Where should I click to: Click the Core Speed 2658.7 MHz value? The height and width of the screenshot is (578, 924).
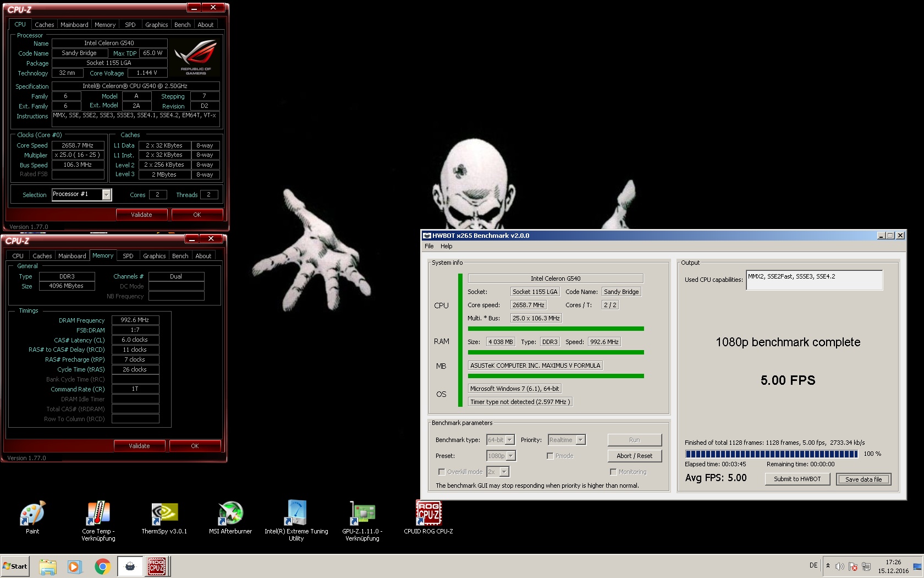coord(78,145)
